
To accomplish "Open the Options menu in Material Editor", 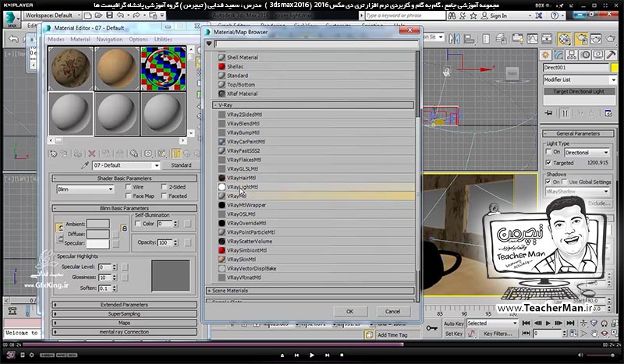I will click(139, 40).
